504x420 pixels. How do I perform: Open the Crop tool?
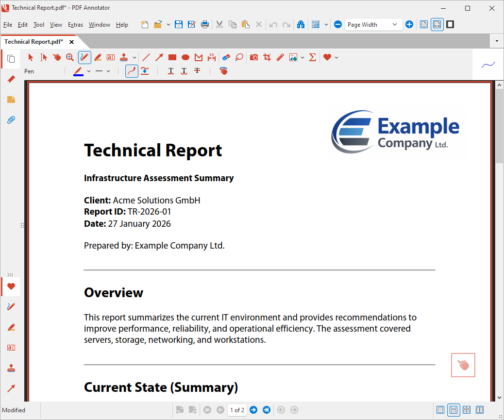click(x=267, y=57)
